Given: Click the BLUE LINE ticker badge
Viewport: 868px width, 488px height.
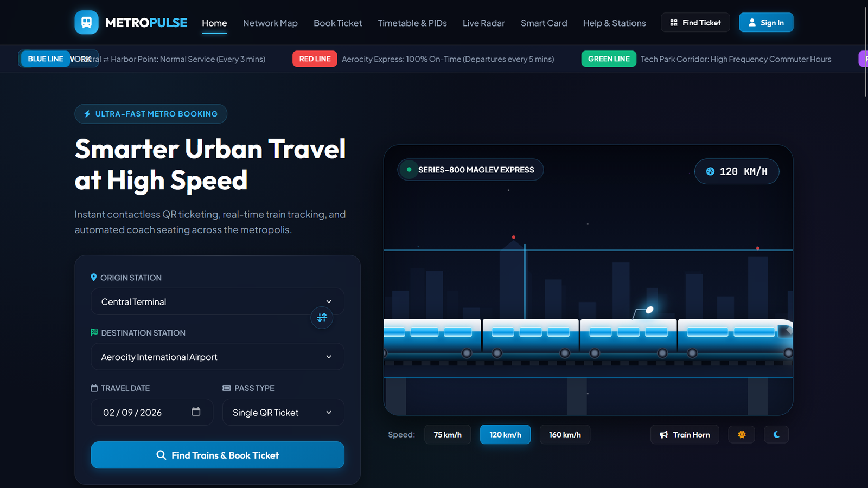Looking at the screenshot, I should click(x=46, y=59).
